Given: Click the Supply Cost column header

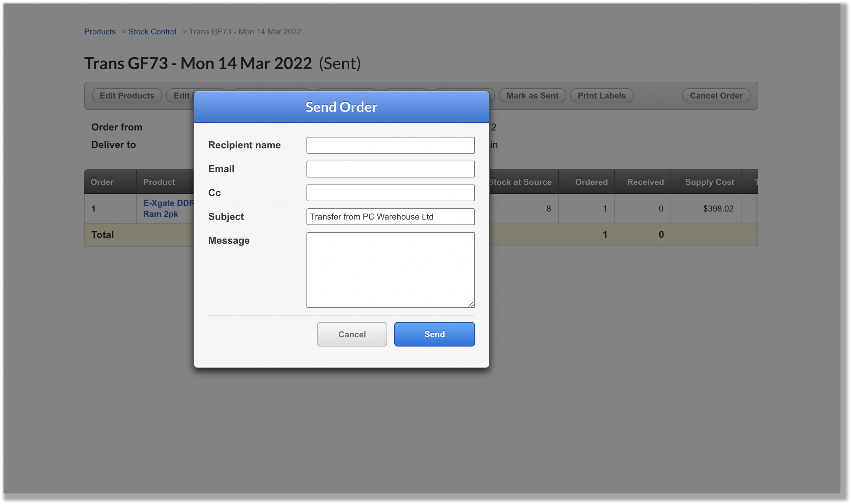Looking at the screenshot, I should point(706,182).
